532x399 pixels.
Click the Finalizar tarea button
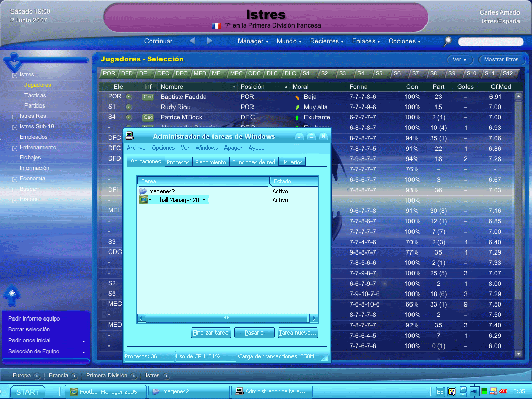pyautogui.click(x=211, y=333)
